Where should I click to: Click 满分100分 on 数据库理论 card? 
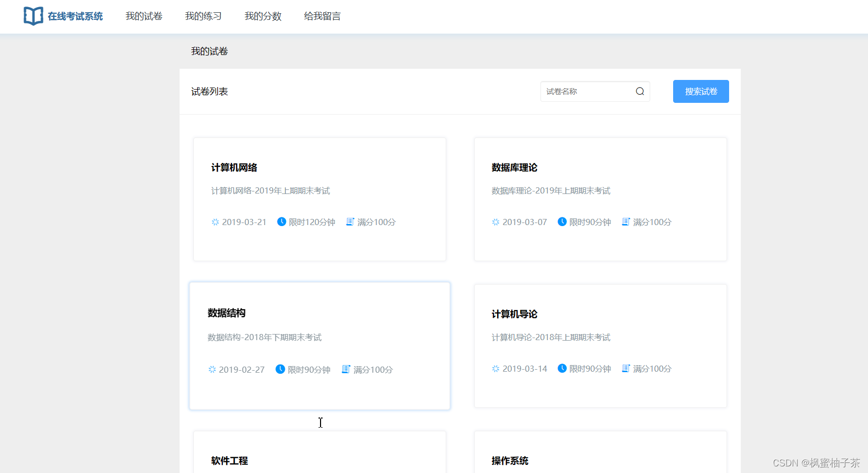point(652,222)
